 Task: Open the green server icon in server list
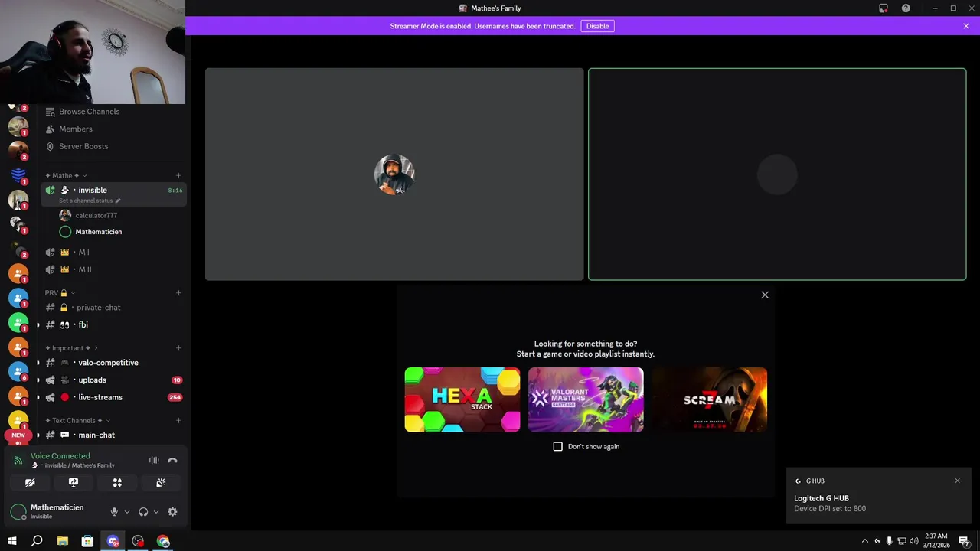pyautogui.click(x=18, y=322)
